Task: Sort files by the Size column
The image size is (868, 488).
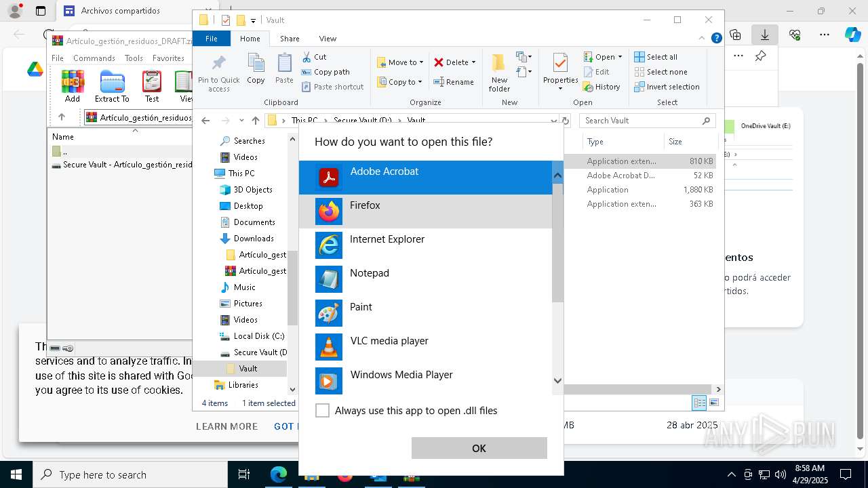Action: [x=690, y=142]
